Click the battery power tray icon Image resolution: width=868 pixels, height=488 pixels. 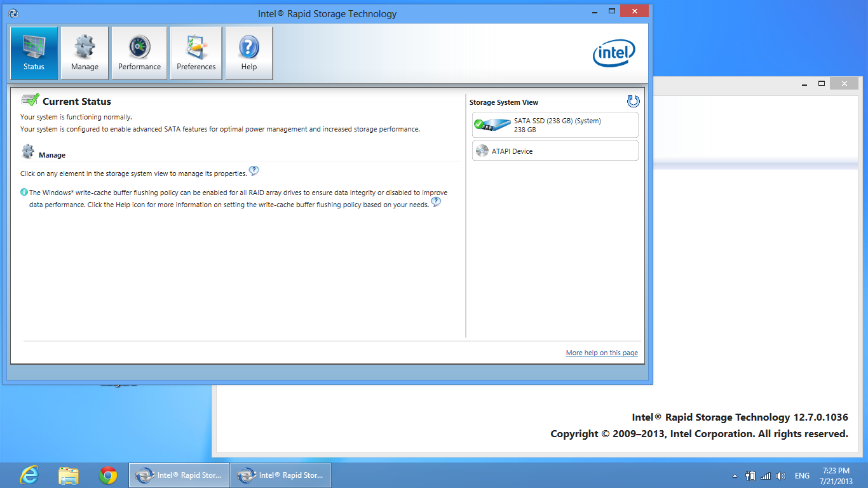(750, 476)
